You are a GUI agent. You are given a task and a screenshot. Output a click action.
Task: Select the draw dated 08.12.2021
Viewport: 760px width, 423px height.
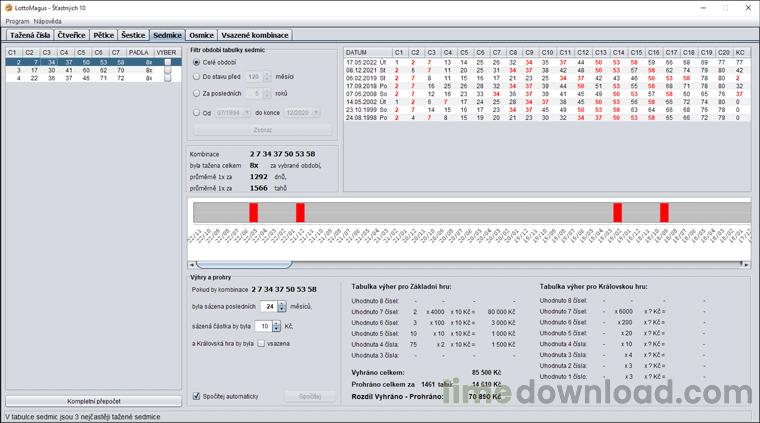tap(547, 70)
